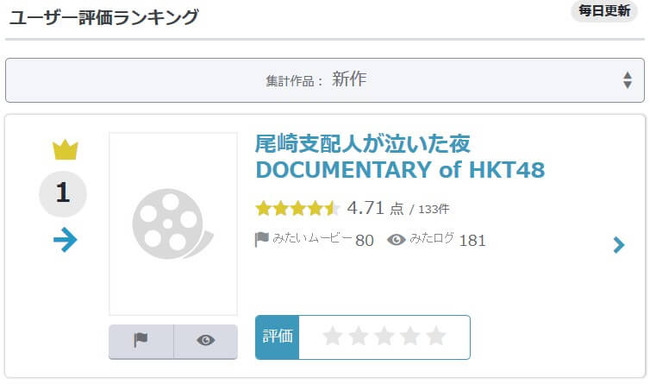
Task: Click the gold crown rank icon
Action: click(x=65, y=150)
